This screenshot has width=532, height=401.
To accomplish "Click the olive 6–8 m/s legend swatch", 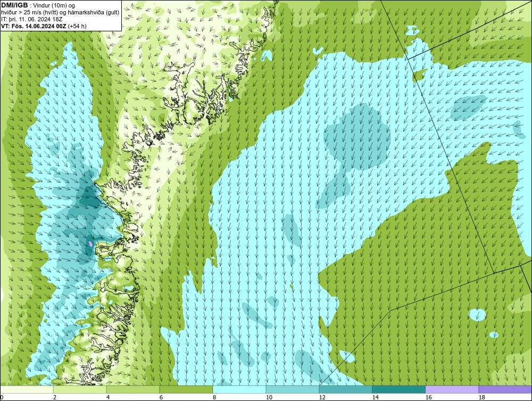I will (186, 389).
